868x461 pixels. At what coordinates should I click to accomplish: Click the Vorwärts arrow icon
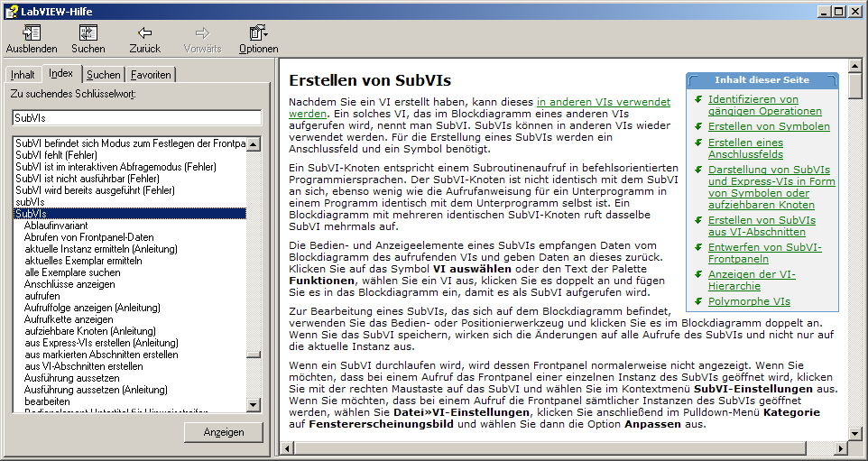click(202, 32)
